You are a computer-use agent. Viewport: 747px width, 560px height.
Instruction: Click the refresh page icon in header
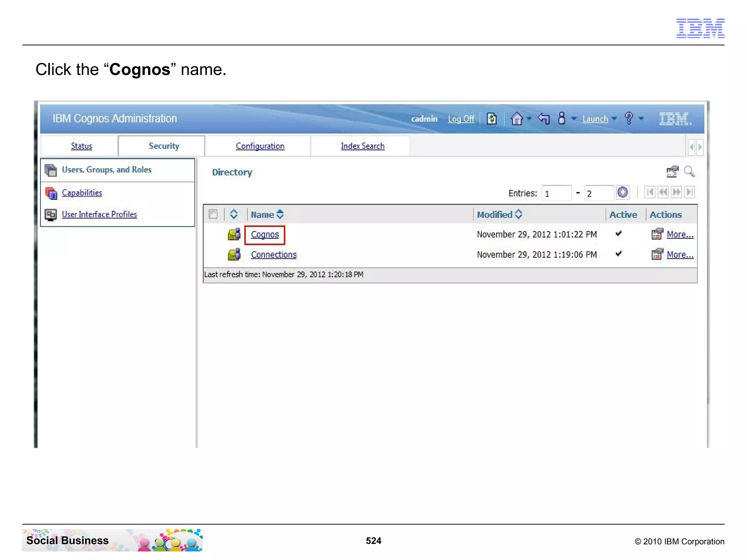tap(492, 118)
